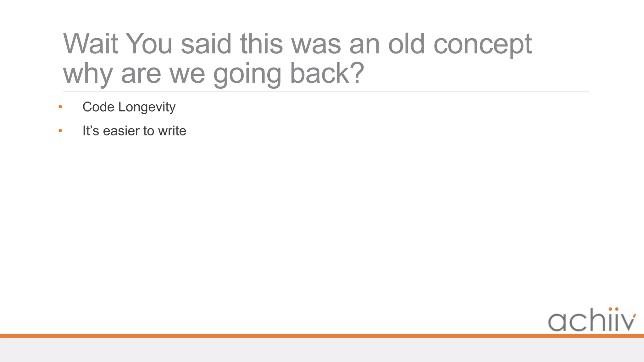Click the orange bullet beside Code Longevity
644x362 pixels.
(x=60, y=107)
